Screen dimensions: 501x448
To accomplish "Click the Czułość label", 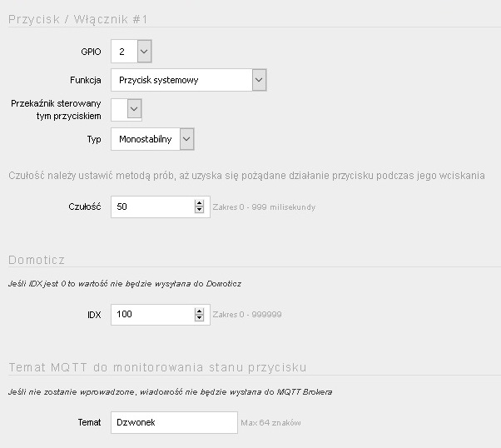I will point(85,207).
